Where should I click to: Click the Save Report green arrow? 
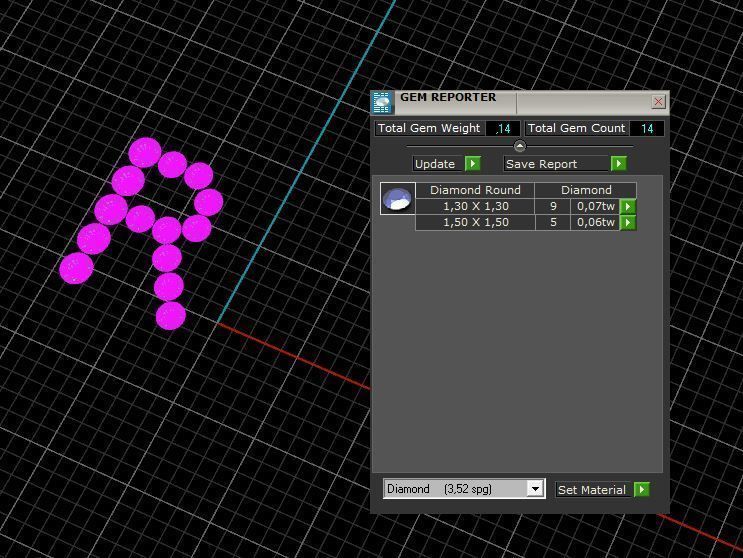tap(618, 164)
